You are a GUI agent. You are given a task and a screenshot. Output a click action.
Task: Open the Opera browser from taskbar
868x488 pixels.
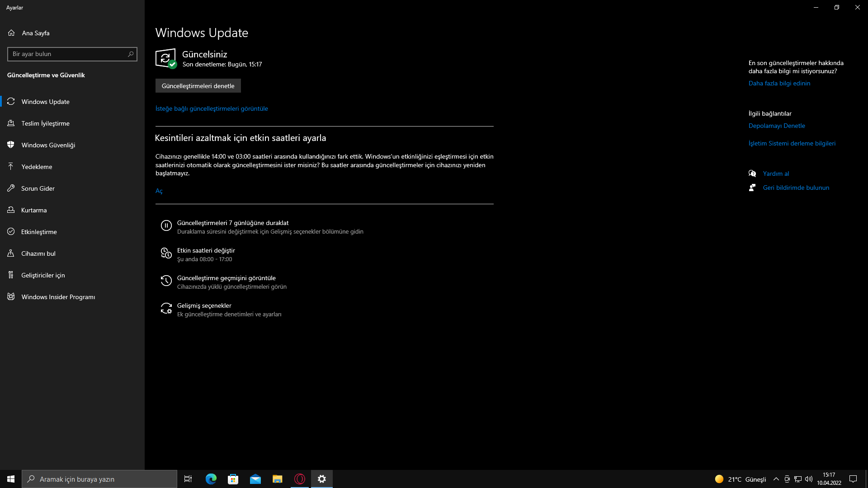pos(300,479)
